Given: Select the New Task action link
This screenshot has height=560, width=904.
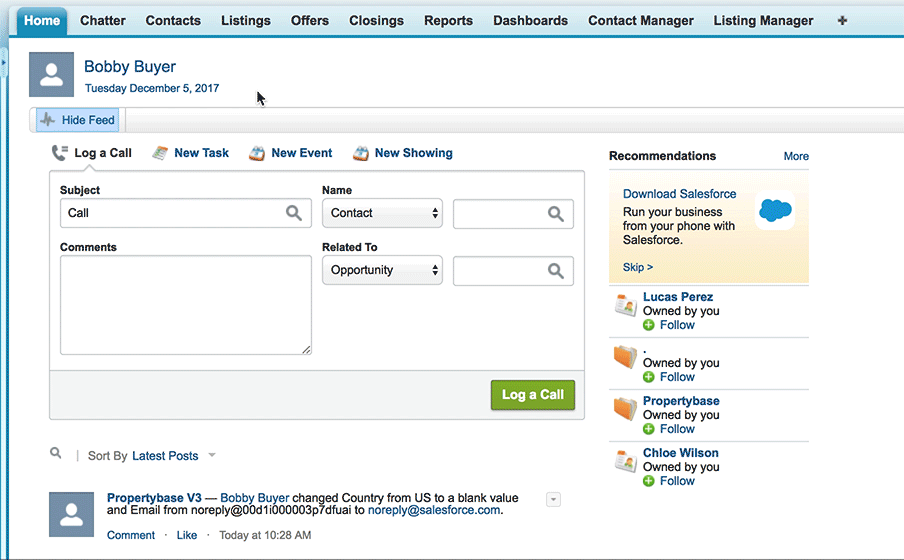Looking at the screenshot, I should pyautogui.click(x=201, y=153).
